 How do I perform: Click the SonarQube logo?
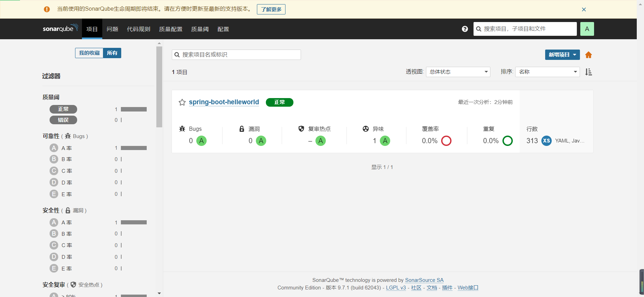(x=60, y=28)
